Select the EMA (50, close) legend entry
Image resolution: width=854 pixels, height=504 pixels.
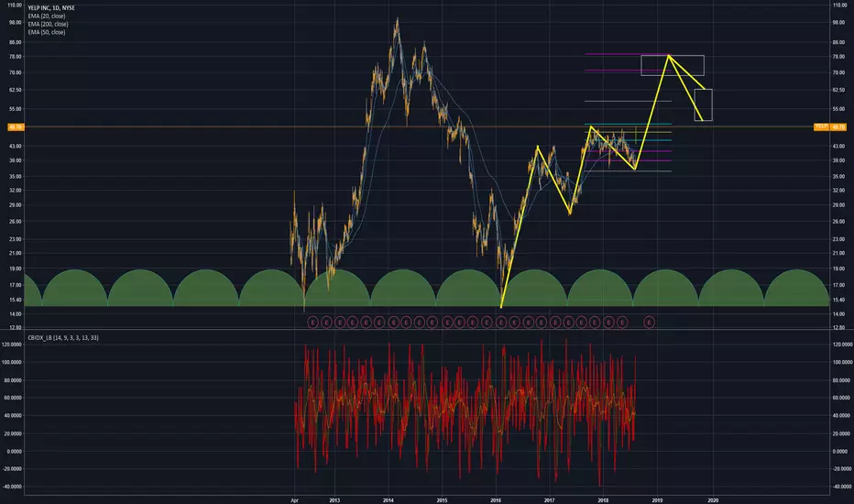click(47, 32)
